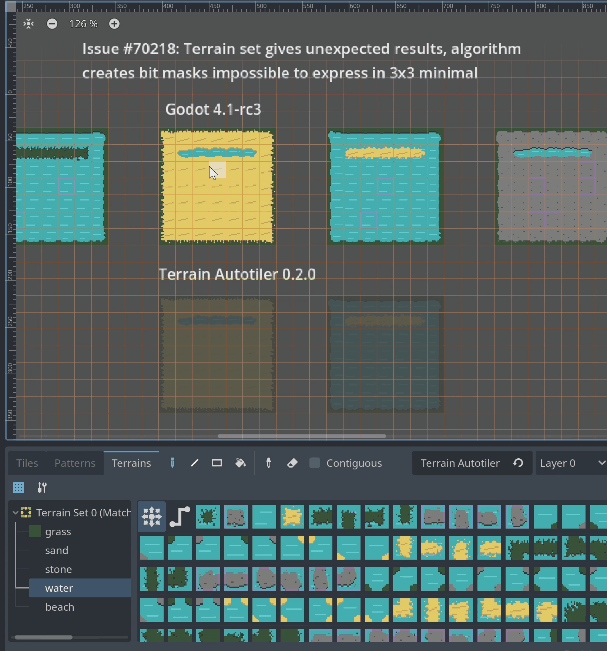Click the reload arrow beside Terrain Autotiler

[518, 463]
